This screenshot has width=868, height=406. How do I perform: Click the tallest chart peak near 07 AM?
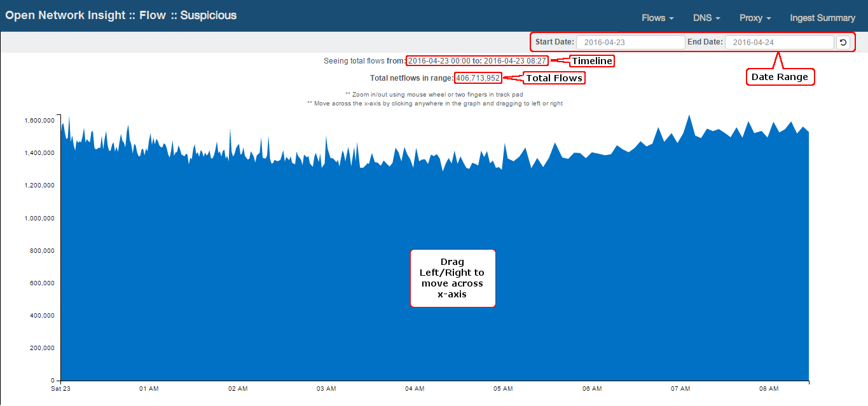point(689,117)
